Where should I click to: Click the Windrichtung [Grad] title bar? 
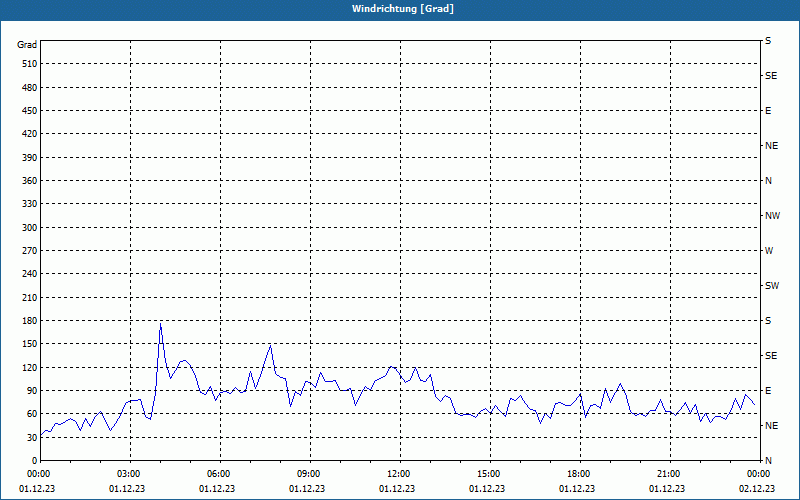(400, 9)
